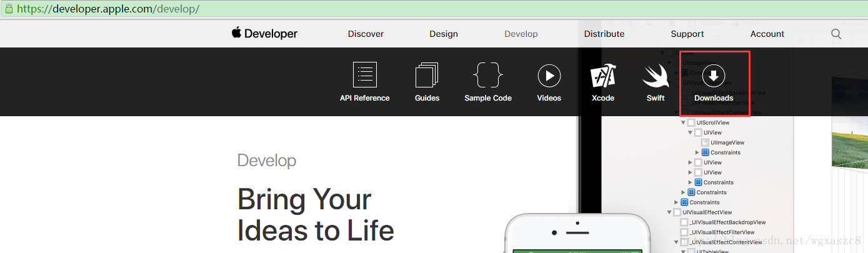Go to the Account menu item
The image size is (868, 253).
pos(767,34)
